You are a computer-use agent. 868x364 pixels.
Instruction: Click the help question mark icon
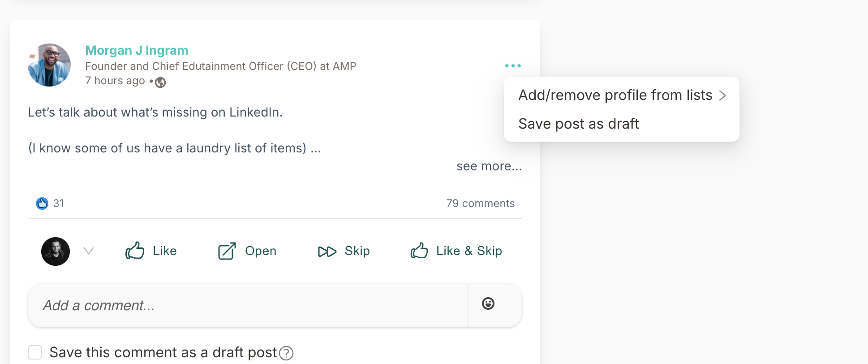(x=286, y=353)
